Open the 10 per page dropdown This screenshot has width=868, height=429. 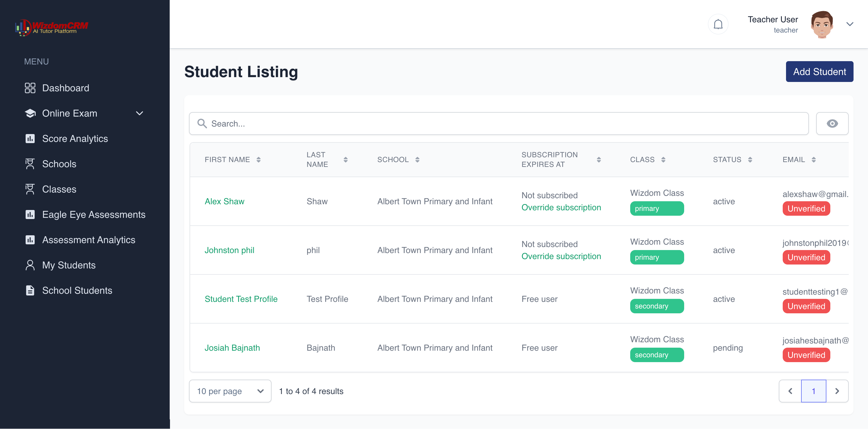(230, 391)
